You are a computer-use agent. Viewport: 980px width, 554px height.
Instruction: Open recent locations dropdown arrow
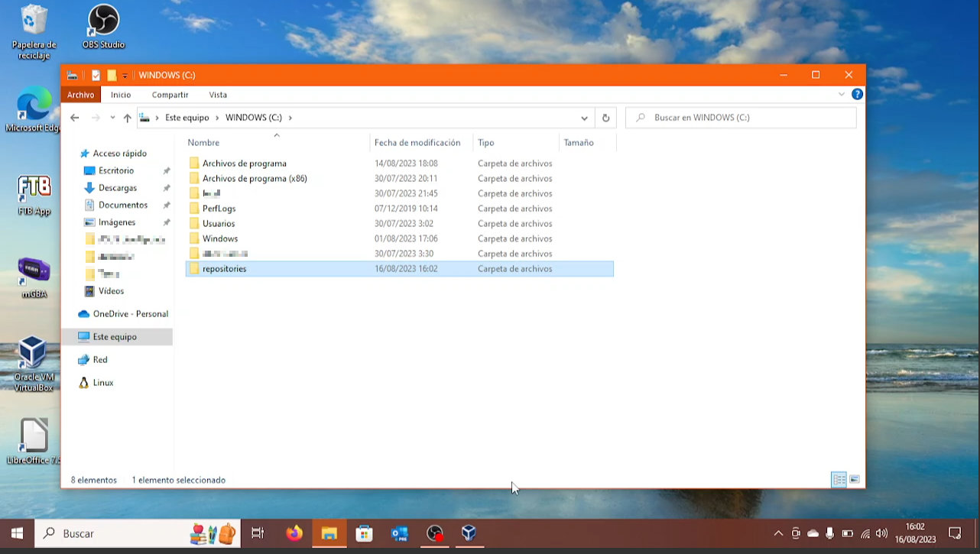tap(112, 118)
